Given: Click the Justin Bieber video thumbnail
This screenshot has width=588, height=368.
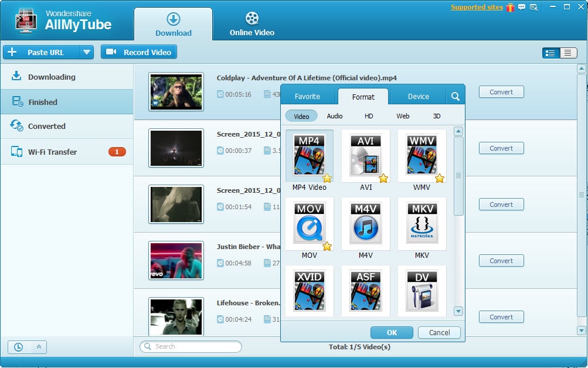Looking at the screenshot, I should click(176, 260).
